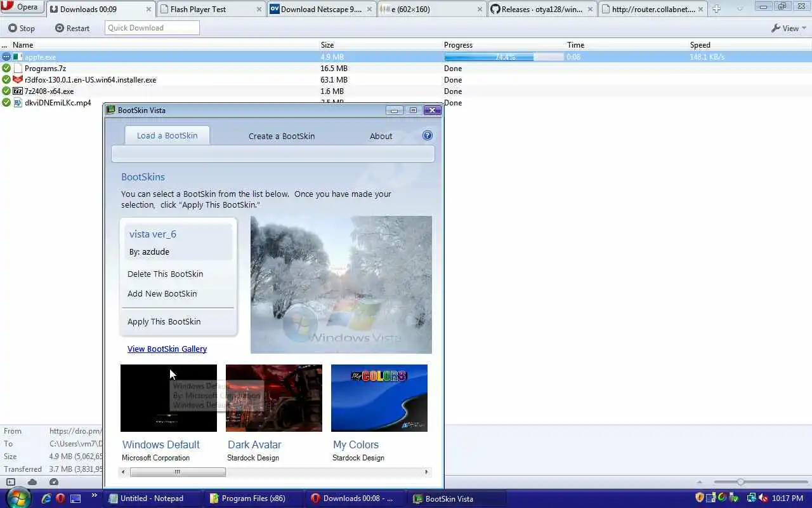Switch to Program Files (x86) taskbar button
Viewport: 812px width, 508px height.
click(x=254, y=498)
